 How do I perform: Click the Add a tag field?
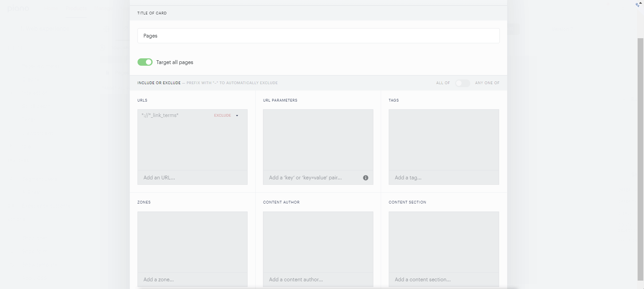click(444, 178)
